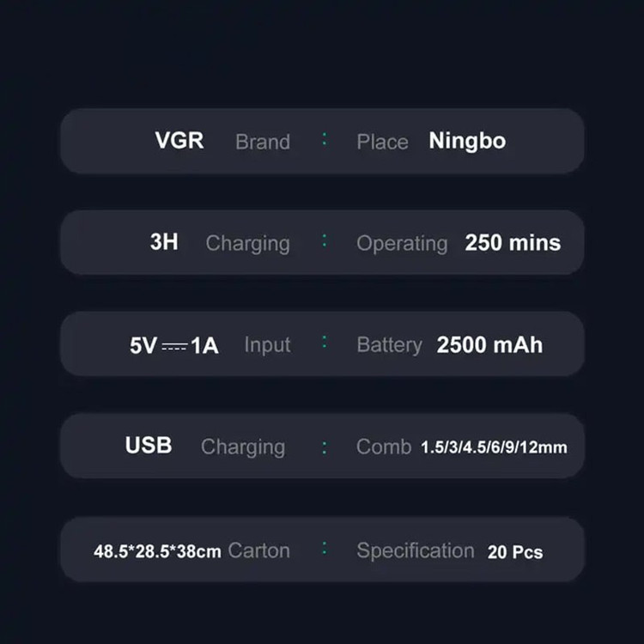Click the Comb label
The image size is (644, 644).
(x=383, y=447)
